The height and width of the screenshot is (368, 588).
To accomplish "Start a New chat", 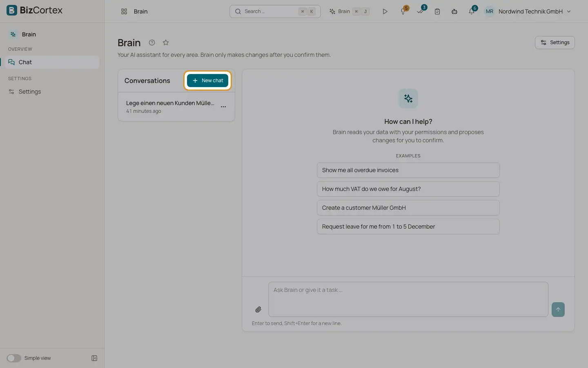I will click(x=207, y=81).
